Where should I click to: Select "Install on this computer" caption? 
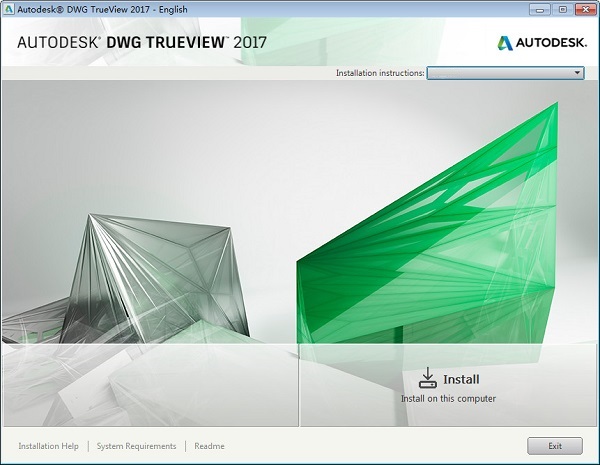tap(448, 398)
